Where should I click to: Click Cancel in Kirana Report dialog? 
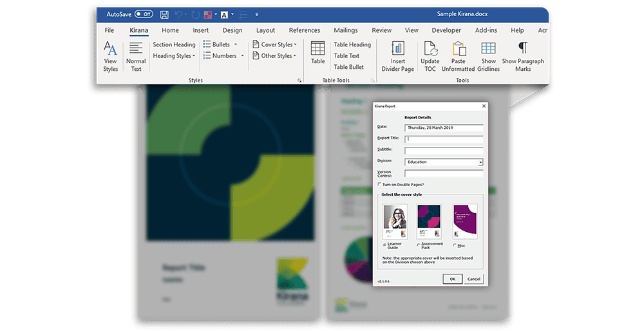click(x=473, y=279)
